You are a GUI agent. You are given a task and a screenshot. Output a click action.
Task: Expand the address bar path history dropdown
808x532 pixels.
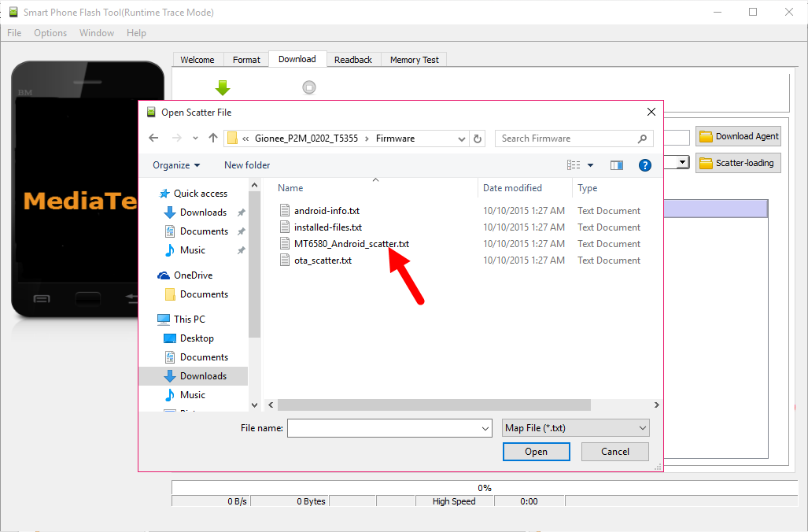(462, 139)
